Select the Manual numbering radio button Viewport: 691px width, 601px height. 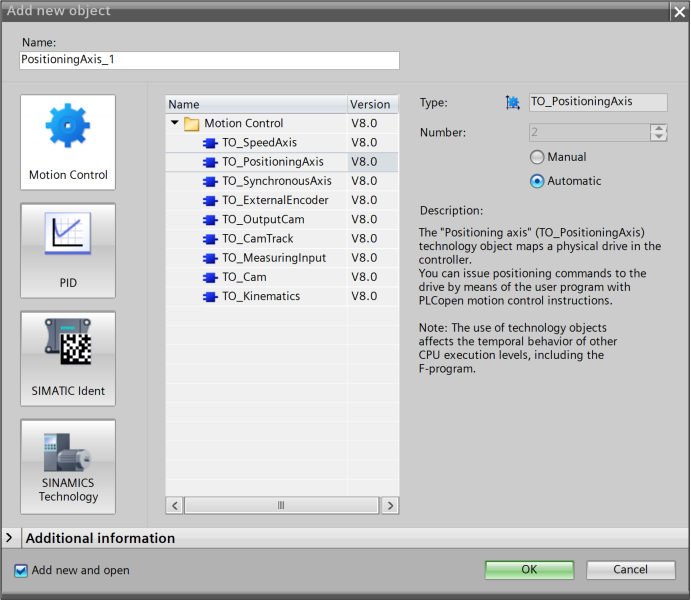coord(537,157)
